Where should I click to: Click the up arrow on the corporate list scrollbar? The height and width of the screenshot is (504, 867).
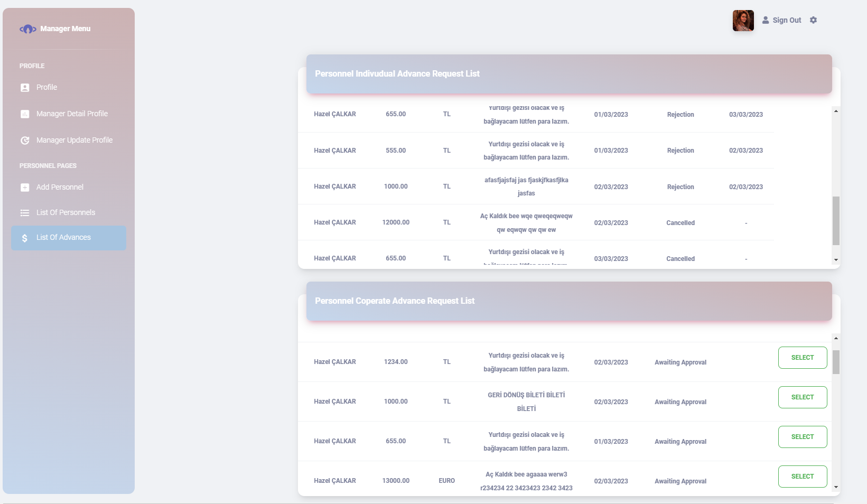pos(836,339)
